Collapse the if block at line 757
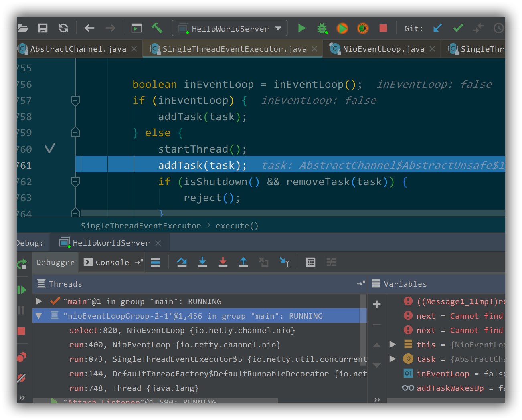 (x=75, y=100)
